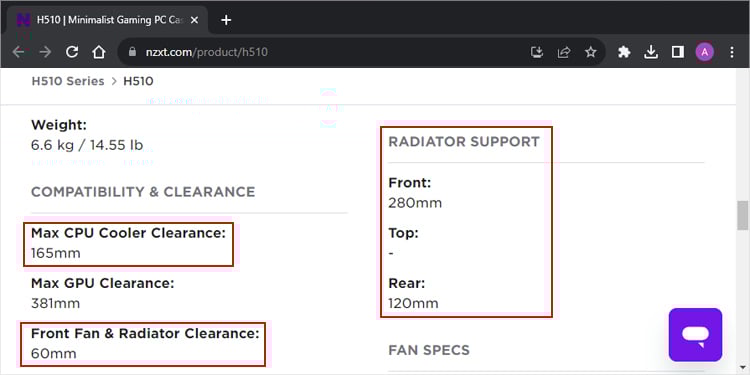Click Front Fan & Radiator Clearance label

(x=145, y=333)
